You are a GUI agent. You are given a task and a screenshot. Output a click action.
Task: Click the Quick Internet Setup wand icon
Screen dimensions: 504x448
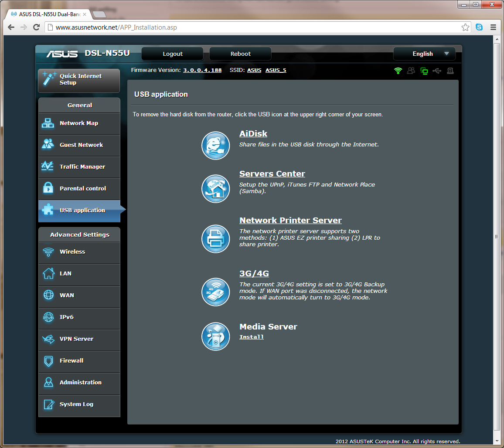tap(49, 79)
